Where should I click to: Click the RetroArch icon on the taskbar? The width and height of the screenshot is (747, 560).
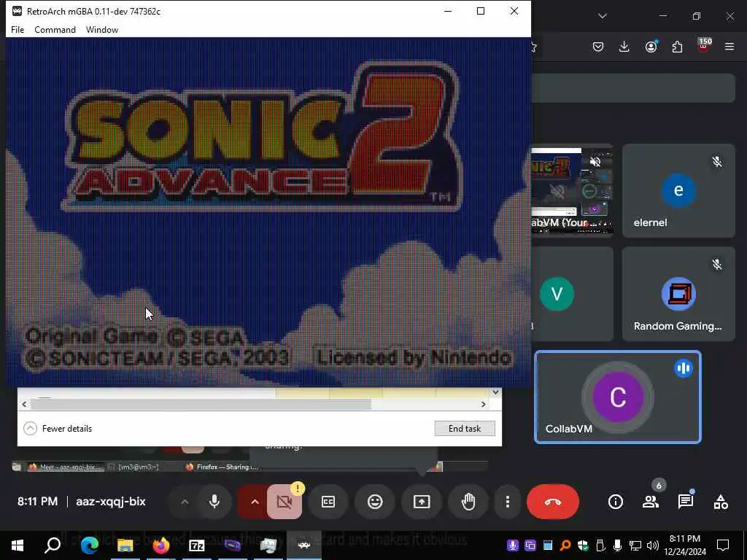[304, 545]
